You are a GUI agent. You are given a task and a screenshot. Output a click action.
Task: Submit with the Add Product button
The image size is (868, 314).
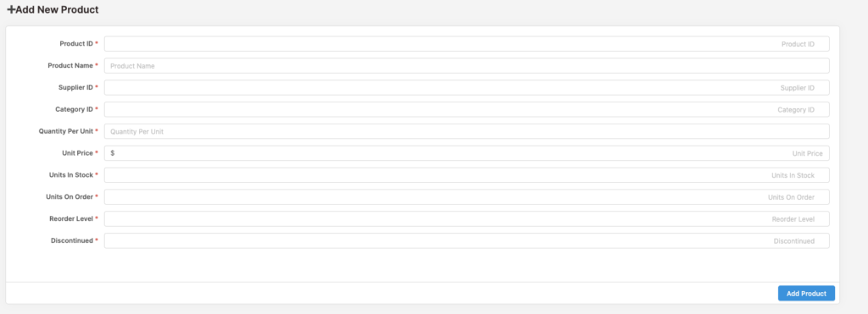click(806, 294)
